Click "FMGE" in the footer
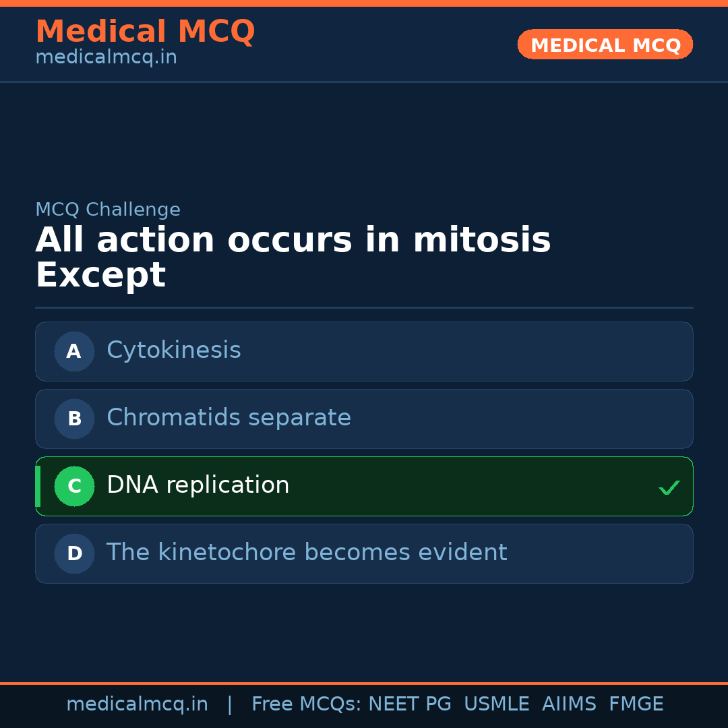Screen dimensions: 728x728 pyautogui.click(x=636, y=704)
